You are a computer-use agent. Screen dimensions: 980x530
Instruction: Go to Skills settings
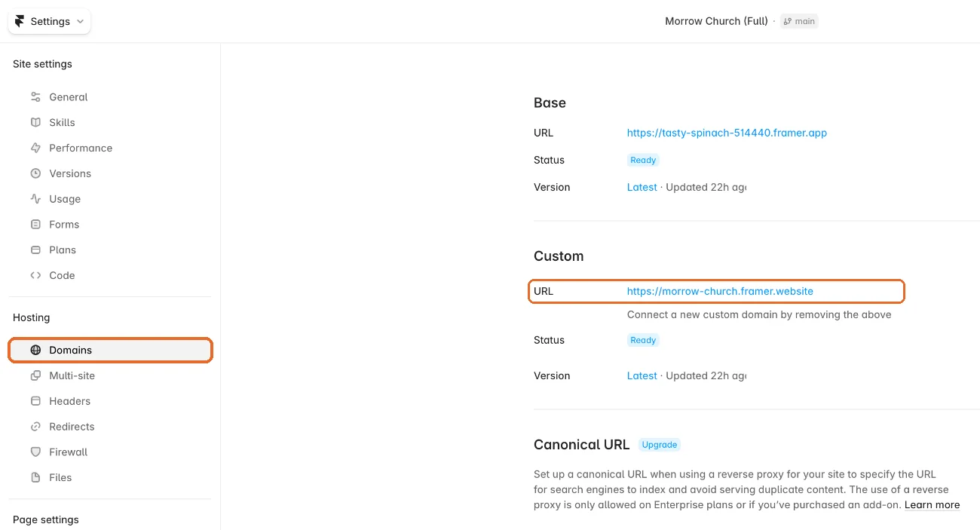[x=110, y=122]
